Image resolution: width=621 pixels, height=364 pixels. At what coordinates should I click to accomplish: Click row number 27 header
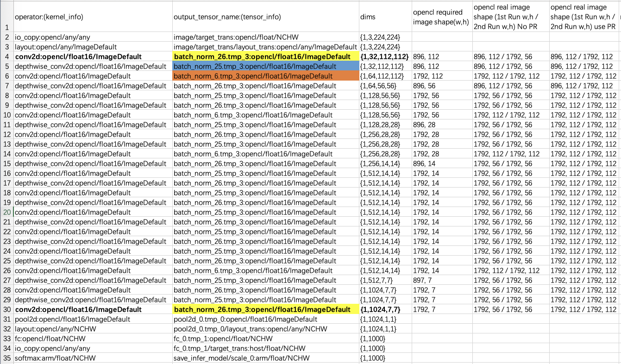click(6, 280)
